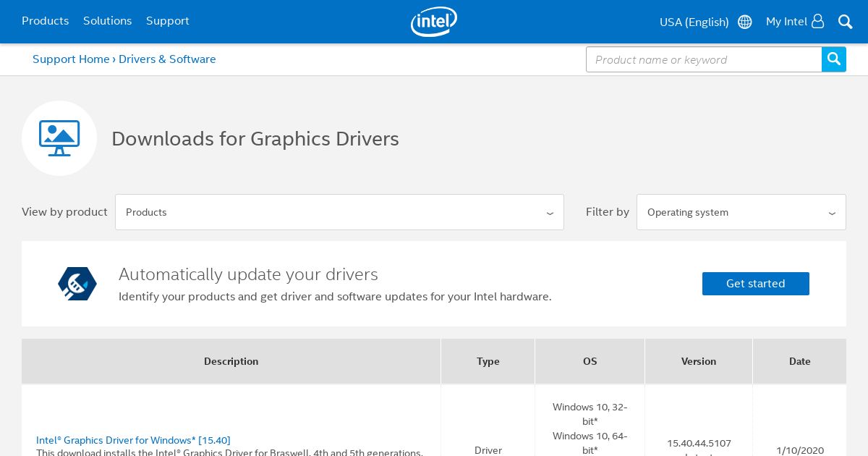The image size is (868, 456).
Task: Focus the Product name or keyword field
Action: click(704, 59)
